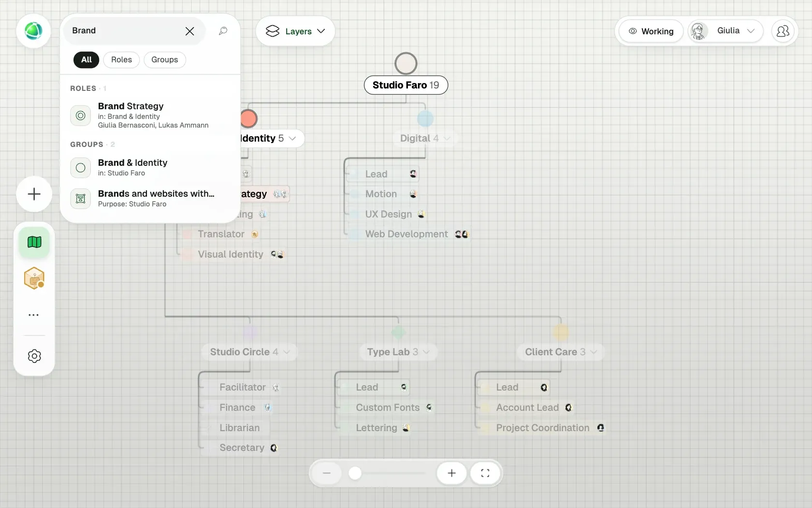Select the Translator role
Viewport: 812px width, 508px height.
(221, 234)
